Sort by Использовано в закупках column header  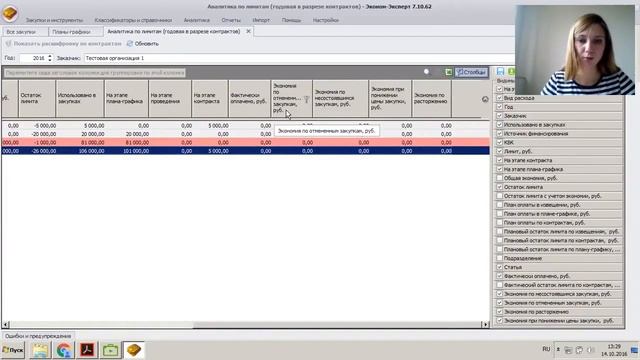(x=80, y=98)
